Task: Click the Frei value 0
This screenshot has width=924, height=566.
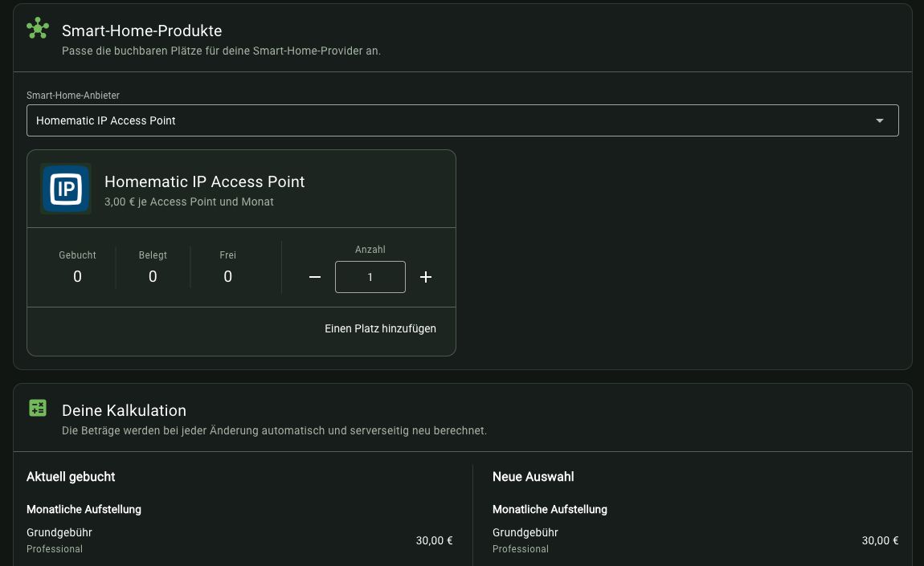Action: [x=228, y=276]
